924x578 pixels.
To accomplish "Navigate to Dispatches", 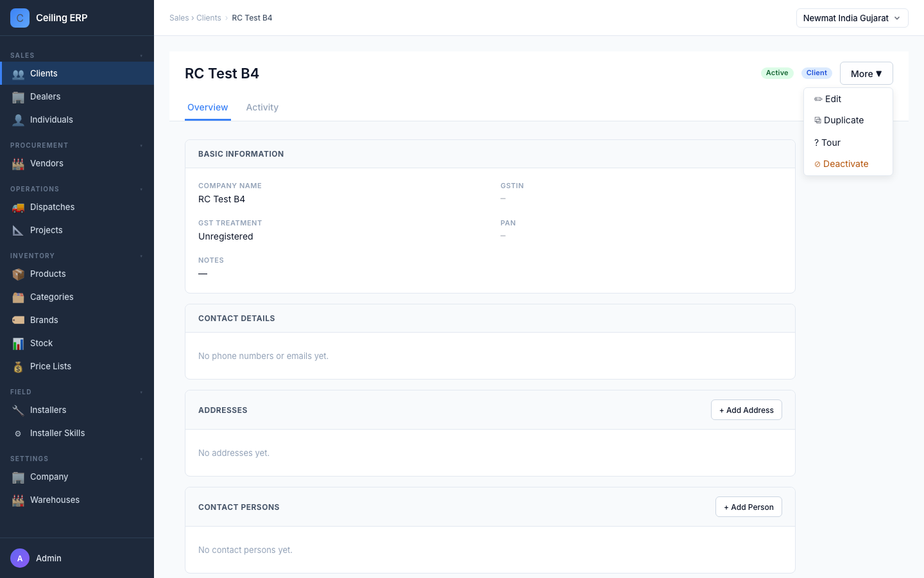I will pos(77,207).
